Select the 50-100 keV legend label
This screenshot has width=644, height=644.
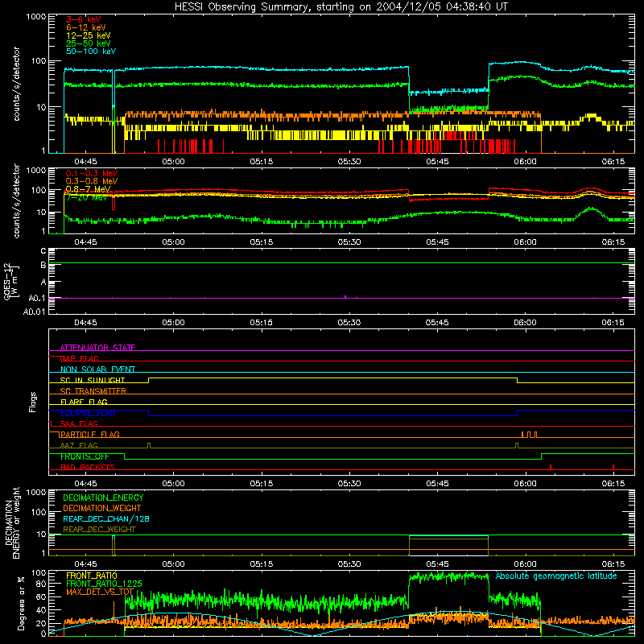[x=91, y=52]
